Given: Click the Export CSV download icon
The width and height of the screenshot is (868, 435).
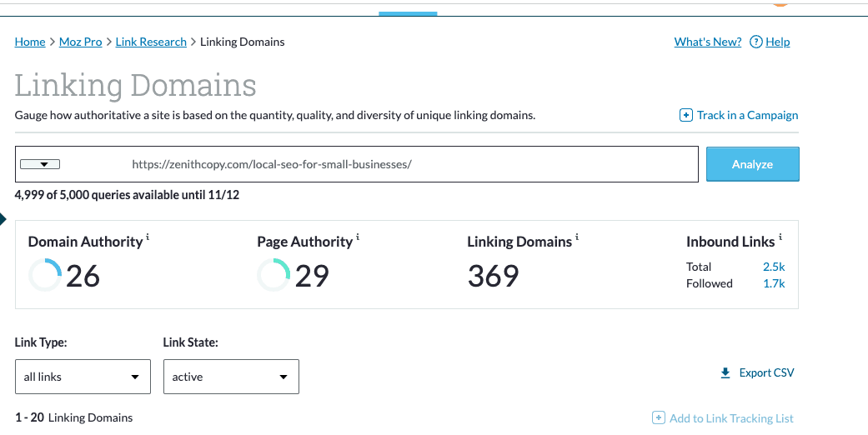Looking at the screenshot, I should 725,373.
